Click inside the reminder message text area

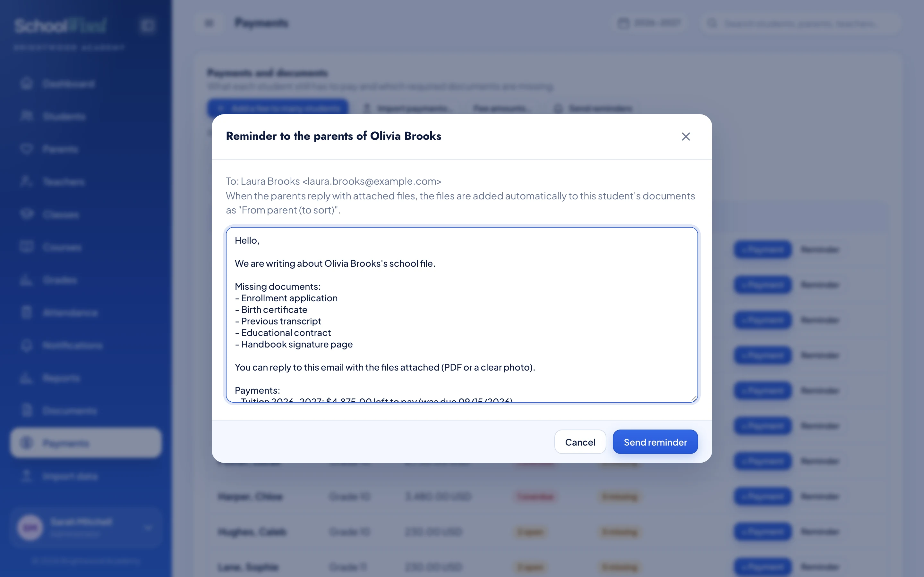click(462, 315)
